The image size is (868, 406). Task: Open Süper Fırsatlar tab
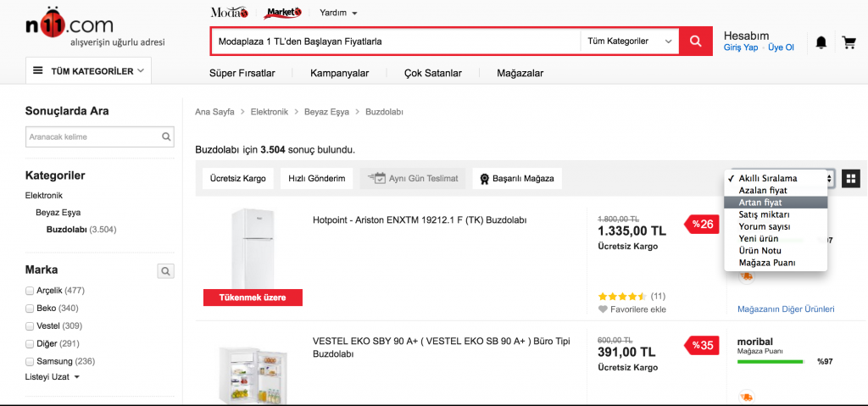242,73
